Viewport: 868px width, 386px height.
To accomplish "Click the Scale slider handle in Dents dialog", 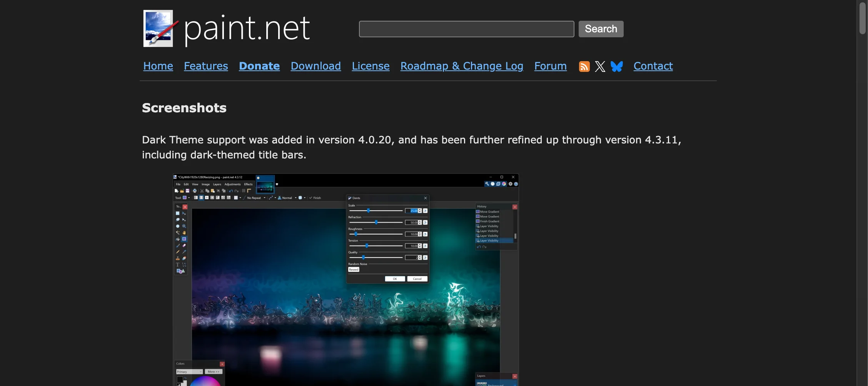I will [368, 211].
